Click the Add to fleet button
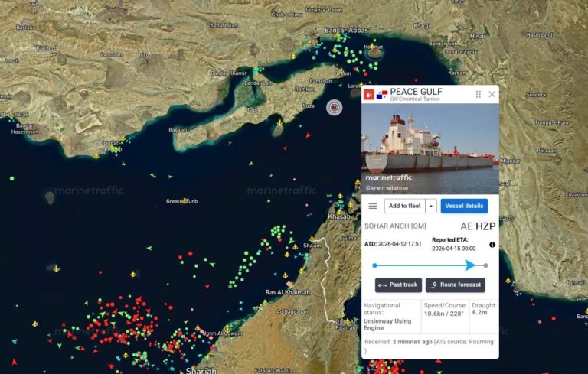The width and height of the screenshot is (588, 374). tap(404, 206)
